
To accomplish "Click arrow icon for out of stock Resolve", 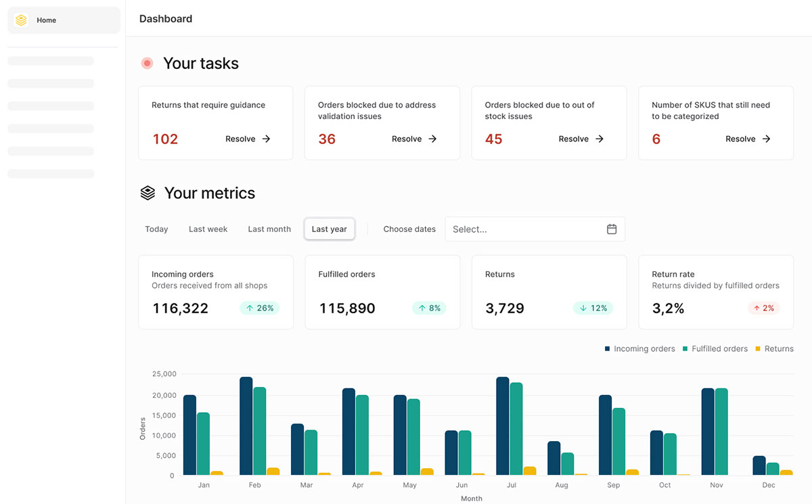I will 600,139.
